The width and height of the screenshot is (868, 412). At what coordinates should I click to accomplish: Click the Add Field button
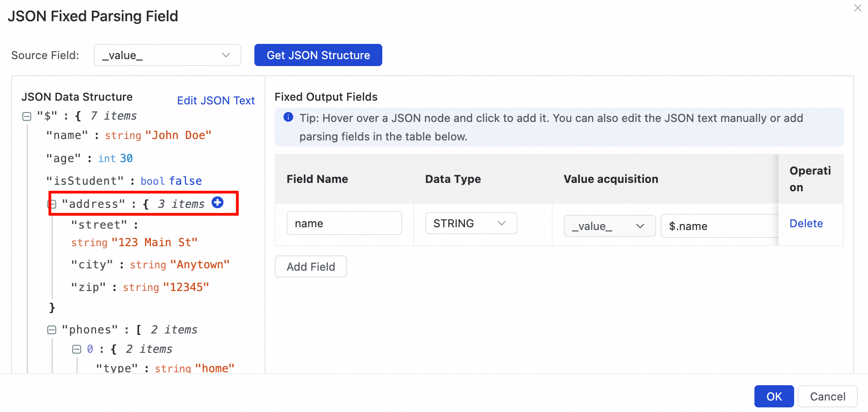pyautogui.click(x=311, y=267)
